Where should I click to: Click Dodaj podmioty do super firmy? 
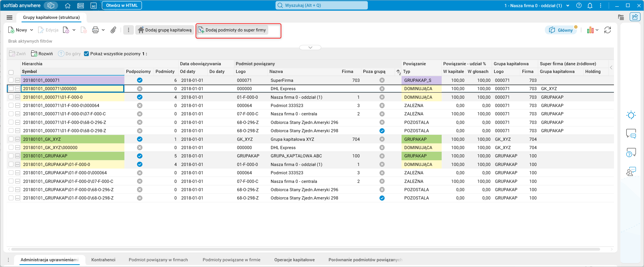pos(232,30)
